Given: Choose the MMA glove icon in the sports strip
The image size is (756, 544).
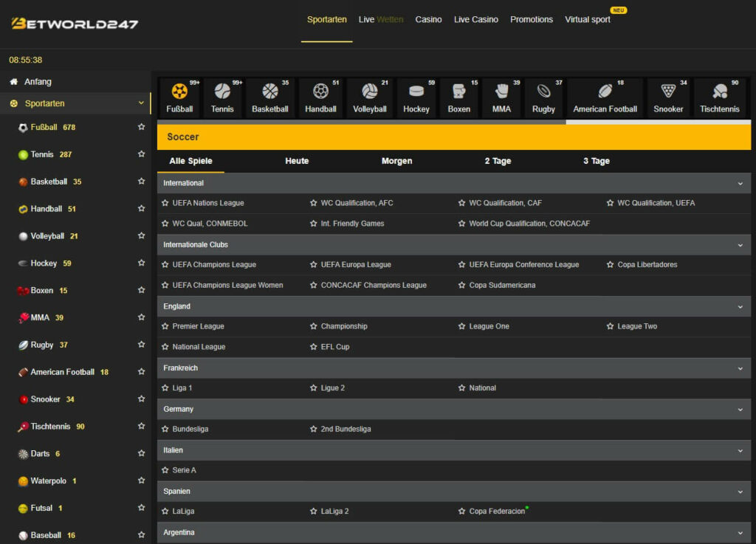Looking at the screenshot, I should [501, 91].
